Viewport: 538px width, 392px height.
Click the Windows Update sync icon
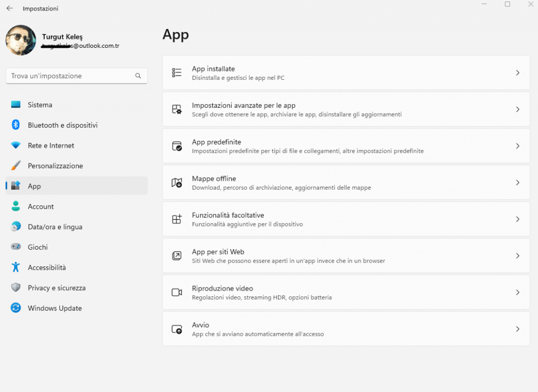tap(16, 308)
